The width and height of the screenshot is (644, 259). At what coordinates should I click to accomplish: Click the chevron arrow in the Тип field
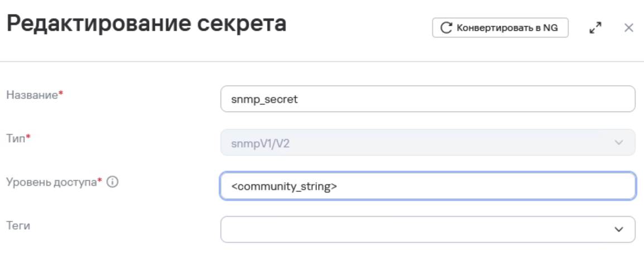[x=618, y=142]
